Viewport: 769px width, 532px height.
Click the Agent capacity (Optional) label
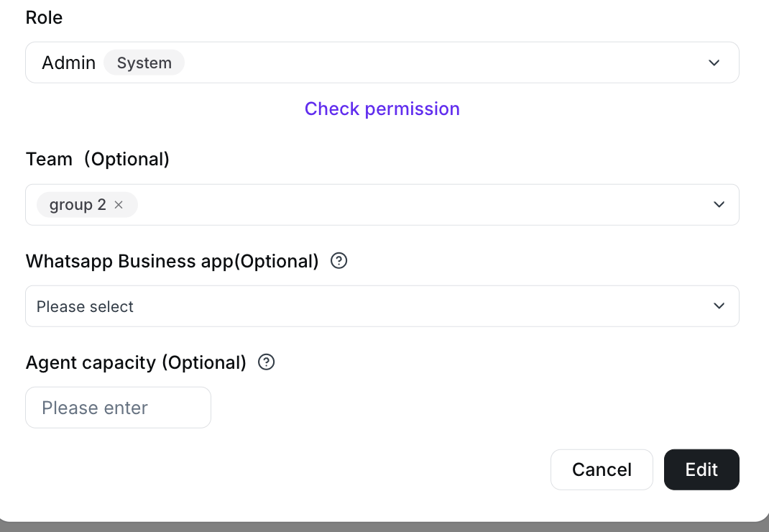pos(136,362)
